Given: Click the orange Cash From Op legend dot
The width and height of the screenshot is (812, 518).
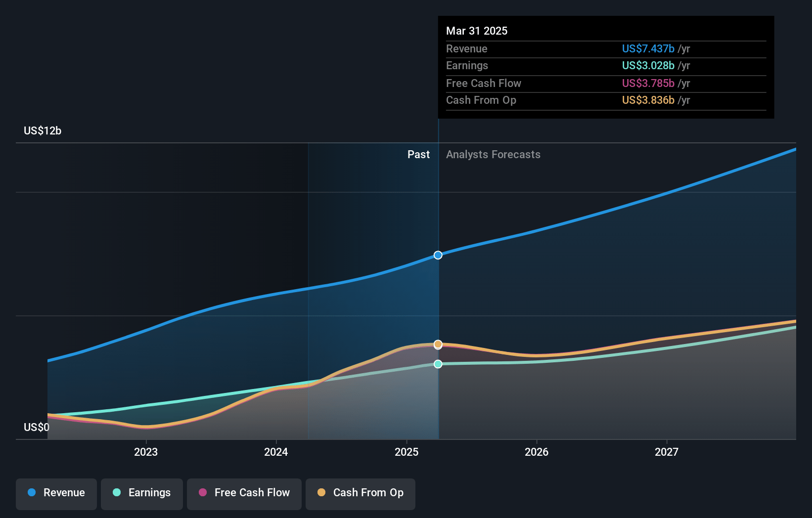Looking at the screenshot, I should pyautogui.click(x=321, y=492).
